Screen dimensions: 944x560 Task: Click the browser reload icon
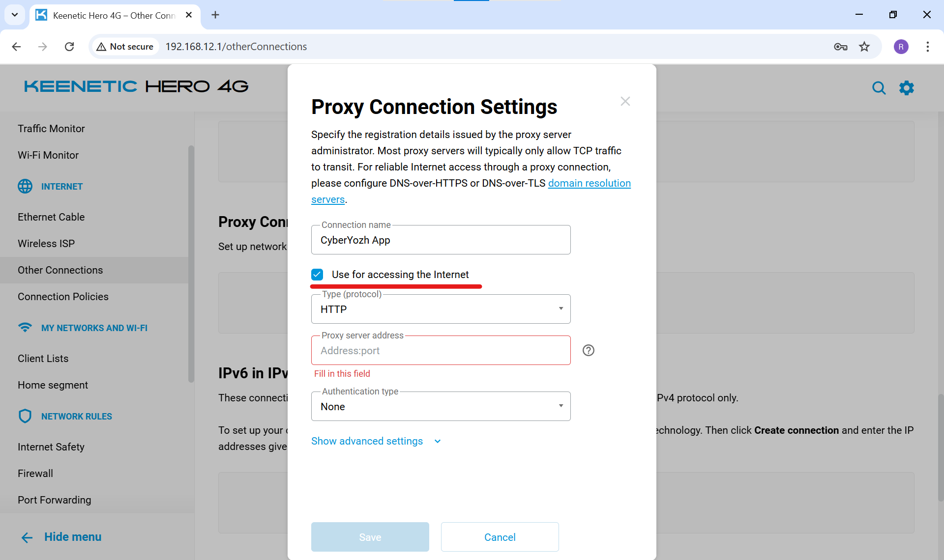point(69,47)
